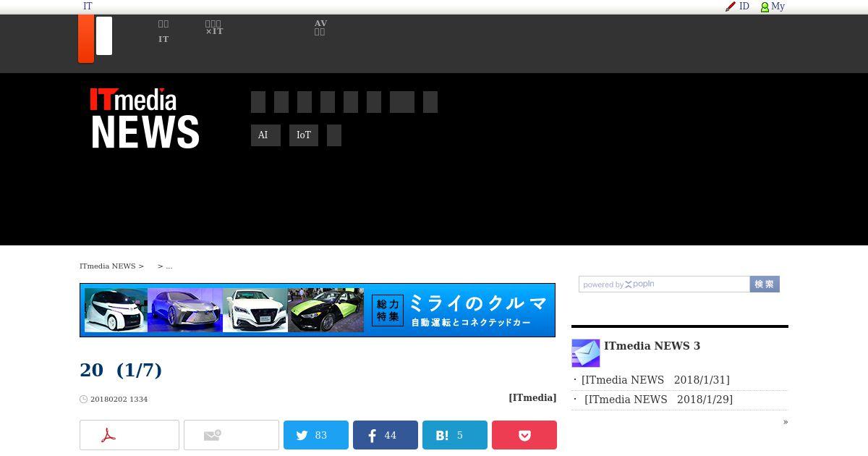Bookmark with Hatena B! button showing 5
Viewport: 868px width, 456px height.
click(x=455, y=435)
